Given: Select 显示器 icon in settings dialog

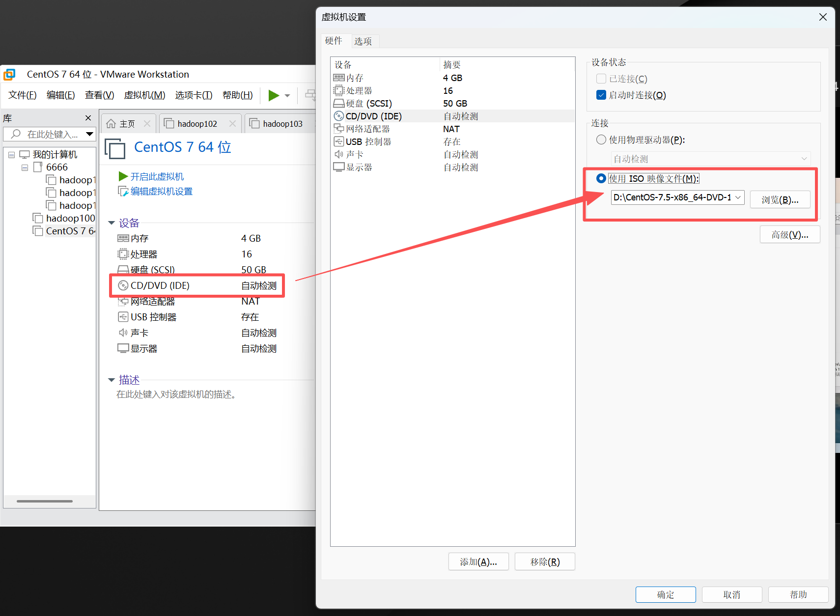Looking at the screenshot, I should click(x=339, y=167).
